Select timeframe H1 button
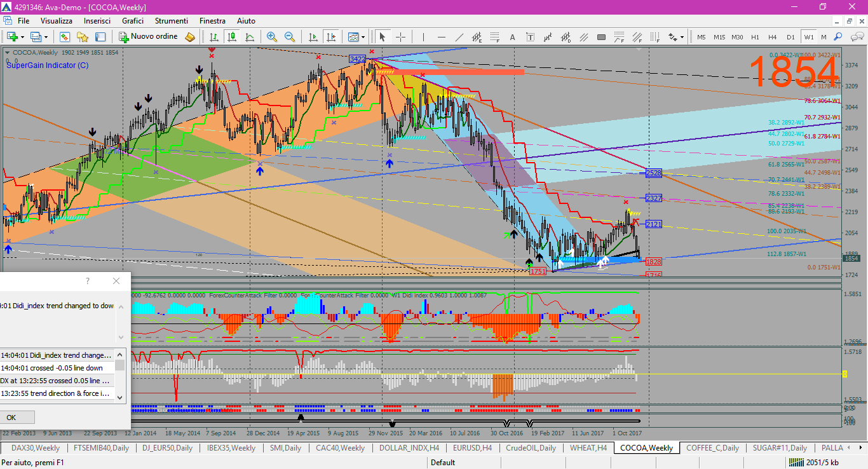The height and width of the screenshot is (469, 868). 755,37
